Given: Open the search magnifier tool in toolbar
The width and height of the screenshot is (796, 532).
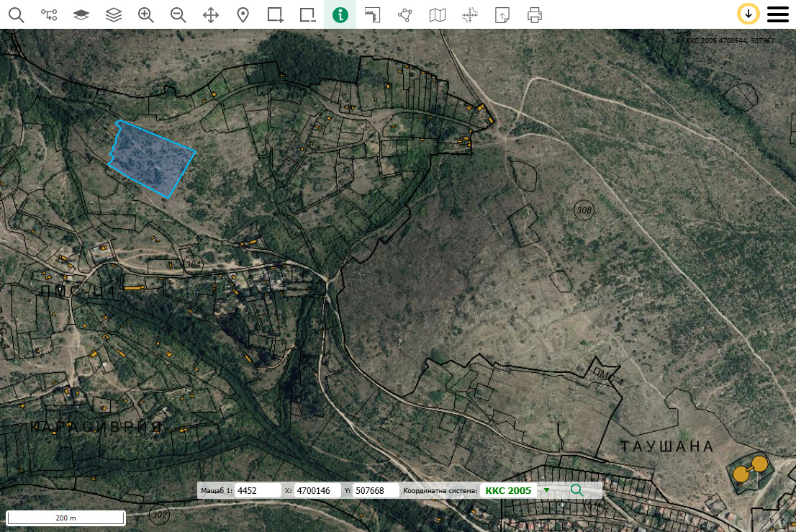Looking at the screenshot, I should tap(16, 14).
